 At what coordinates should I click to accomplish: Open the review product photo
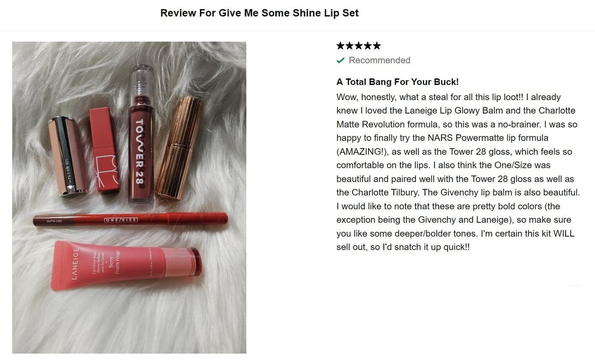[x=129, y=198]
